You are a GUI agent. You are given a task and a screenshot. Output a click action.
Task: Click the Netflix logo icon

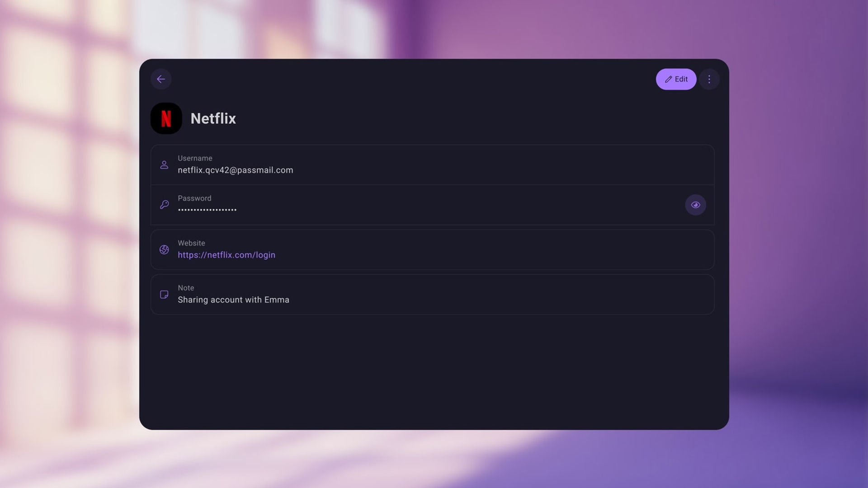pyautogui.click(x=166, y=118)
